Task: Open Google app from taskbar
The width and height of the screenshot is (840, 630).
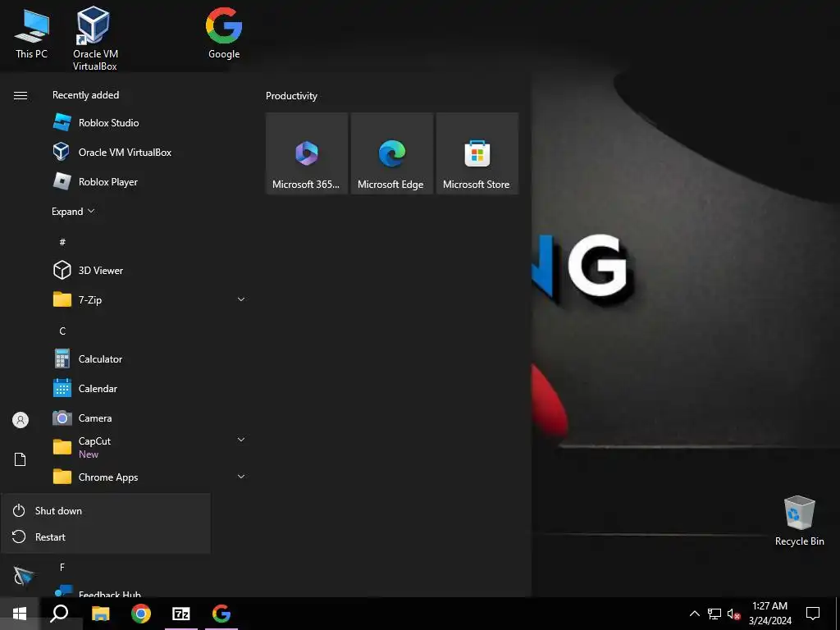Action: tap(221, 614)
